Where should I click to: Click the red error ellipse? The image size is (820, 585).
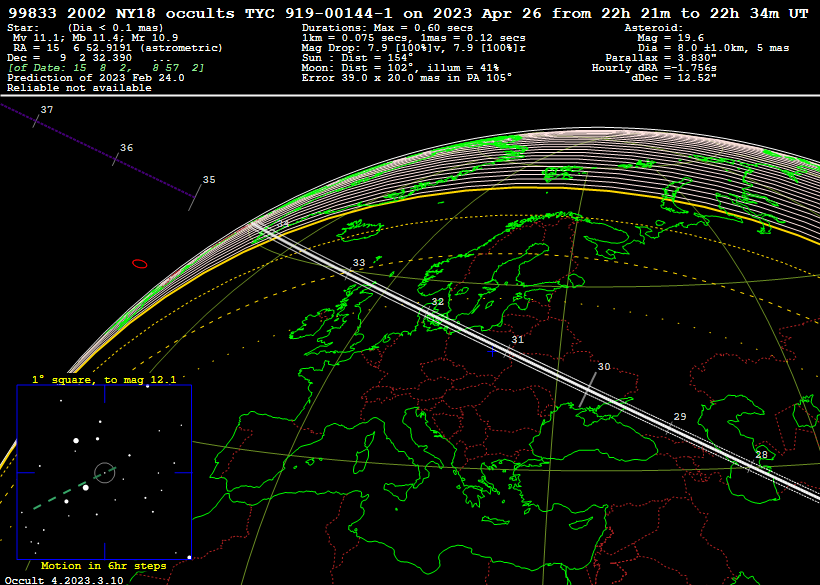(140, 264)
